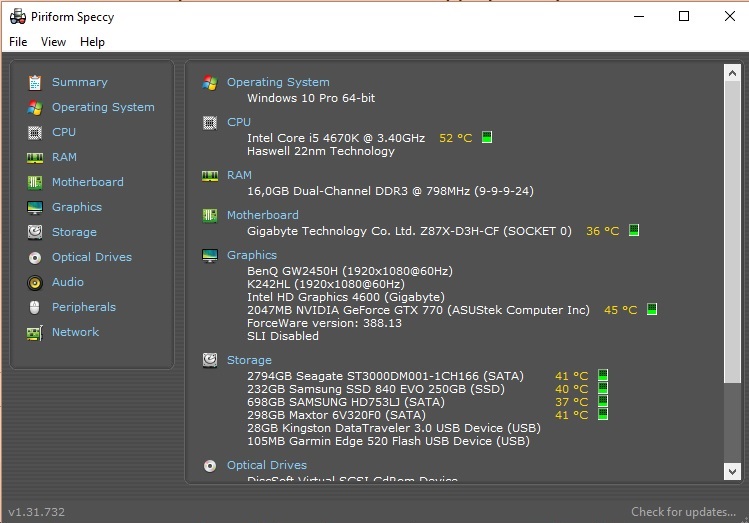749x523 pixels.
Task: Open Audio section via speaker icon
Action: click(x=35, y=282)
